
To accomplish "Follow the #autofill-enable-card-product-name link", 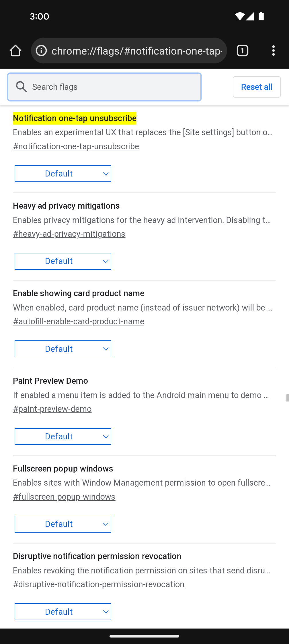I will tap(78, 321).
